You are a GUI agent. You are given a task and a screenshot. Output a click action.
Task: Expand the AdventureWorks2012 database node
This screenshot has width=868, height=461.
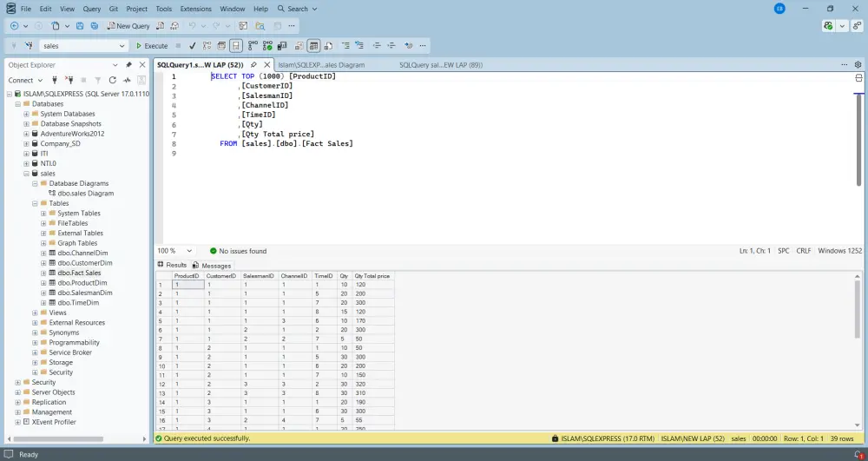coord(26,134)
